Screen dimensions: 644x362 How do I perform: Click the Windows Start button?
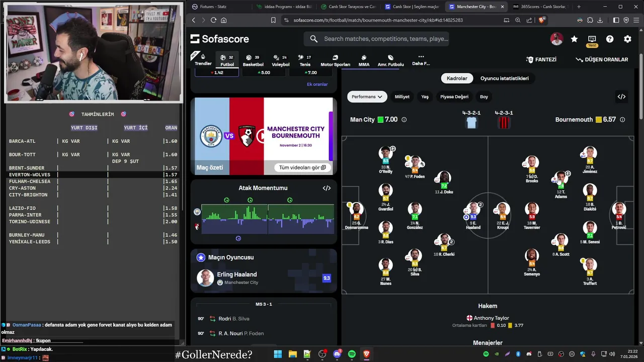tap(278, 354)
